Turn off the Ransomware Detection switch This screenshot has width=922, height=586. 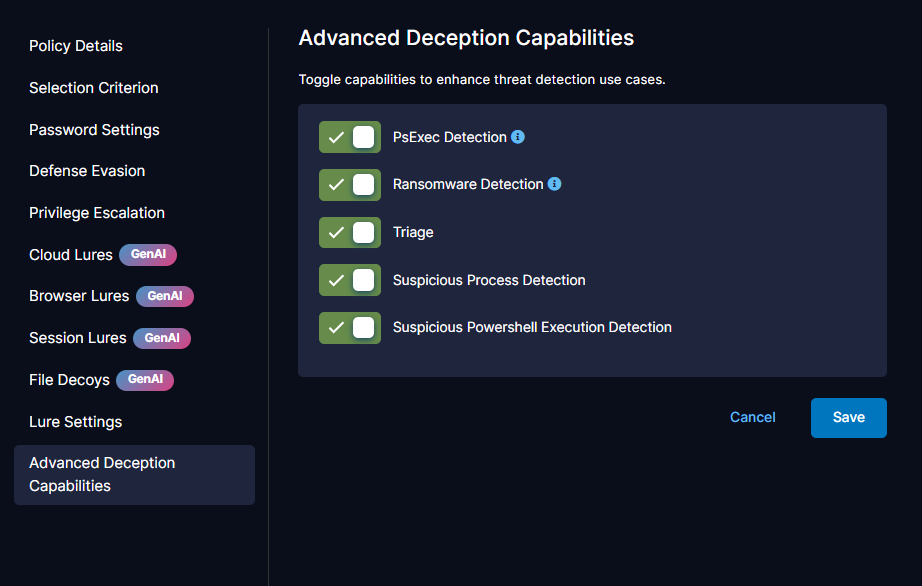coord(350,185)
